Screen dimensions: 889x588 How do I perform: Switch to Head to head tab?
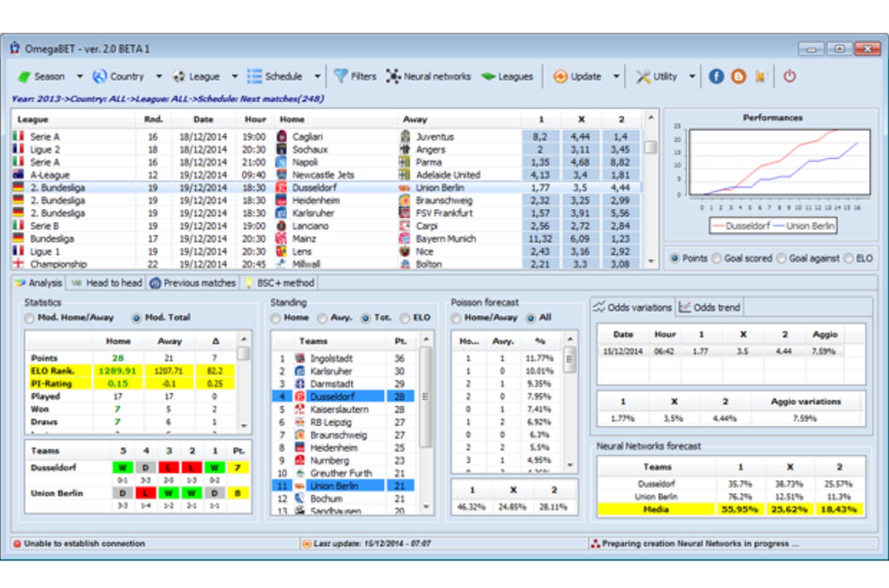coord(107,283)
